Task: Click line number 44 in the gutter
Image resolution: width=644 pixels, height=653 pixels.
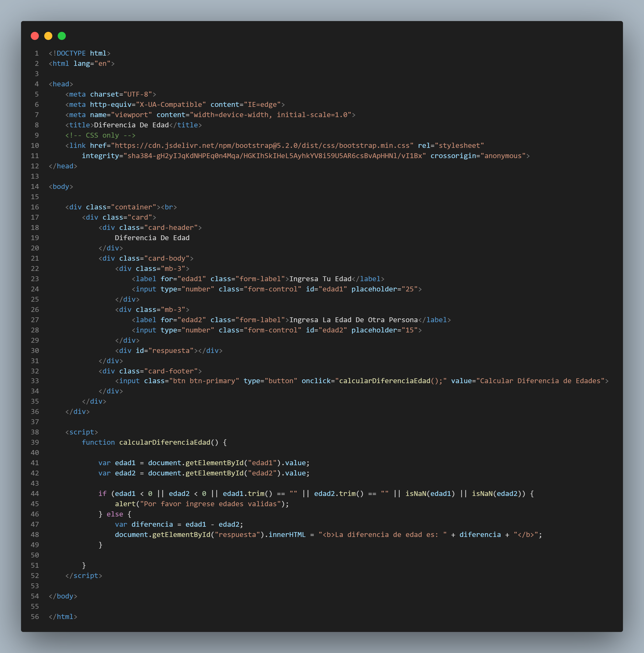Action: (35, 494)
